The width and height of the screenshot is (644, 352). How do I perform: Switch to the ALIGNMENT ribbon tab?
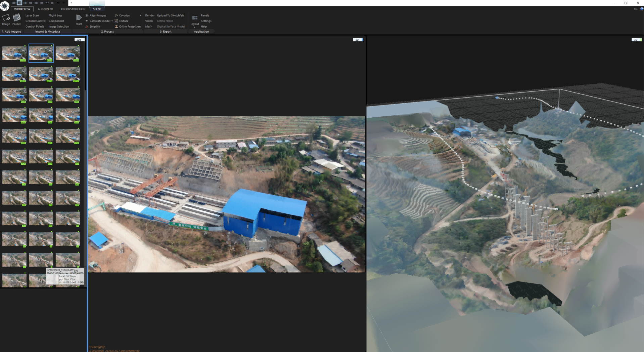[45, 9]
